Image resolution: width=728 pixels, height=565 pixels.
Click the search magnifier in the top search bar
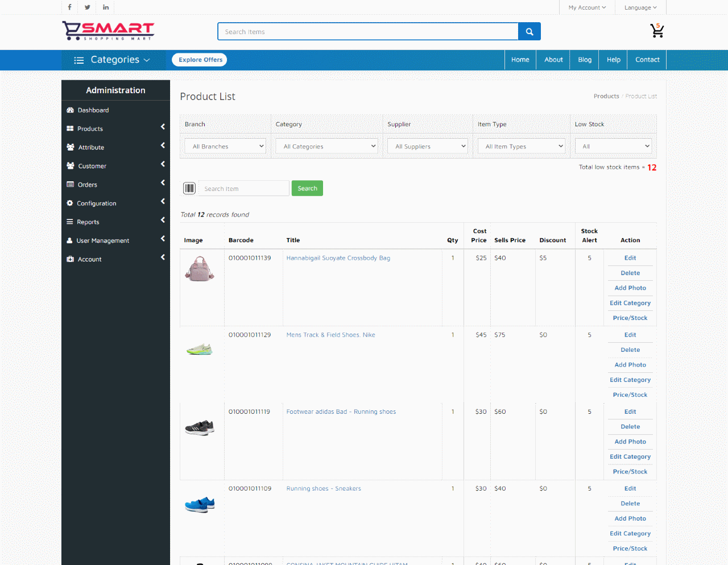(529, 31)
